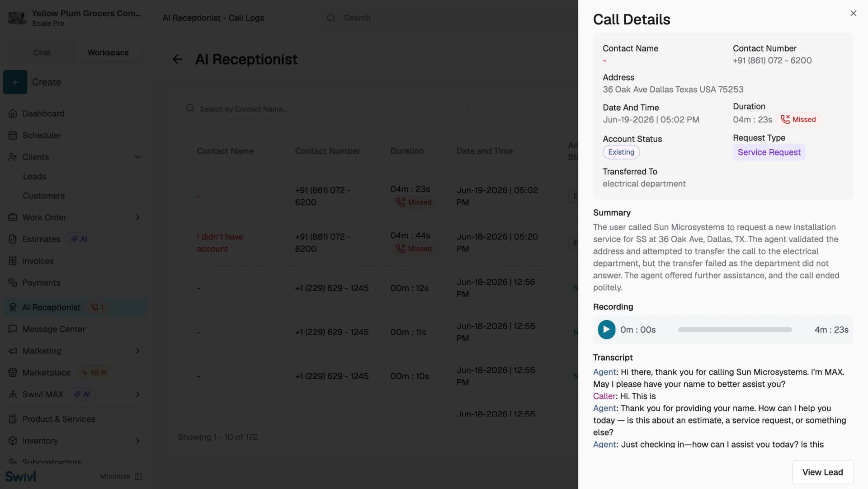The image size is (868, 489).
Task: Click the Service Request type badge
Action: click(x=769, y=152)
